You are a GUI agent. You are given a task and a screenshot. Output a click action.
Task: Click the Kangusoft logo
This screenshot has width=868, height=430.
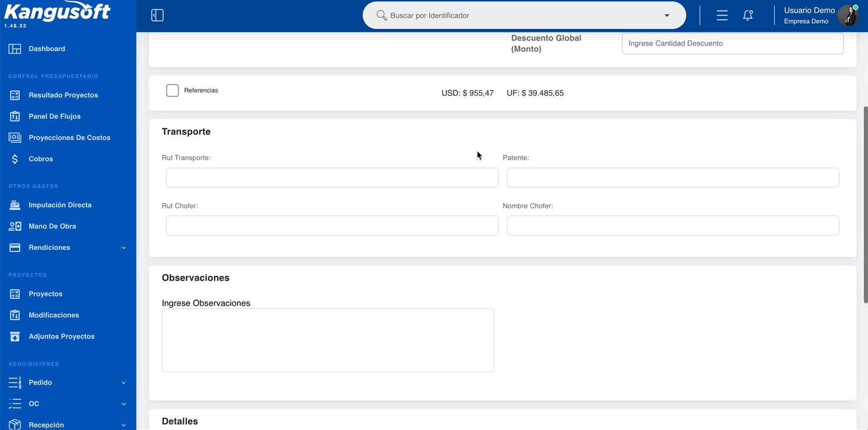[57, 11]
